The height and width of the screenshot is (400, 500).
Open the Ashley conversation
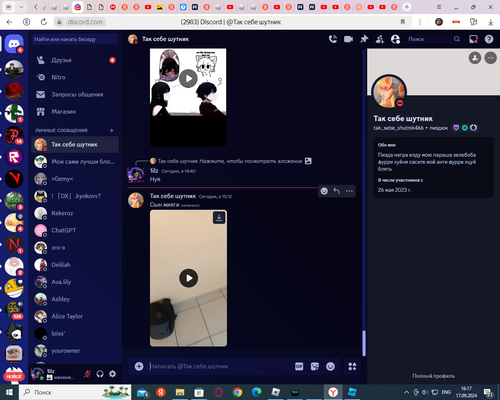point(75,299)
